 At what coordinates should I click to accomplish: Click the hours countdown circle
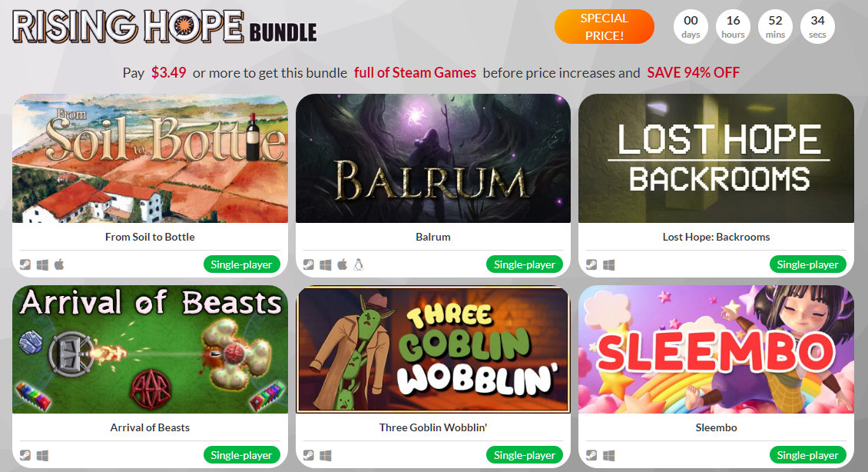point(733,27)
